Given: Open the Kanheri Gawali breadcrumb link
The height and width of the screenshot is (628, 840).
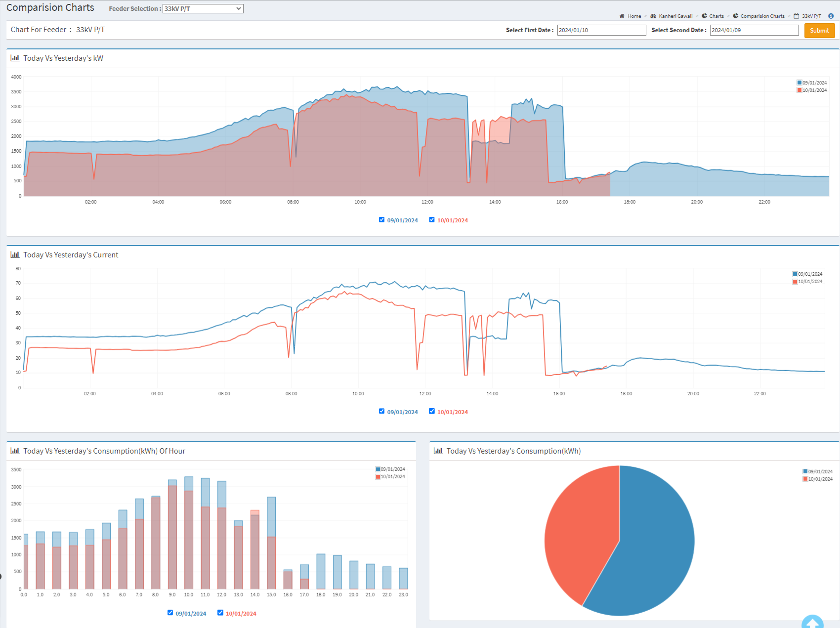Looking at the screenshot, I should point(675,16).
